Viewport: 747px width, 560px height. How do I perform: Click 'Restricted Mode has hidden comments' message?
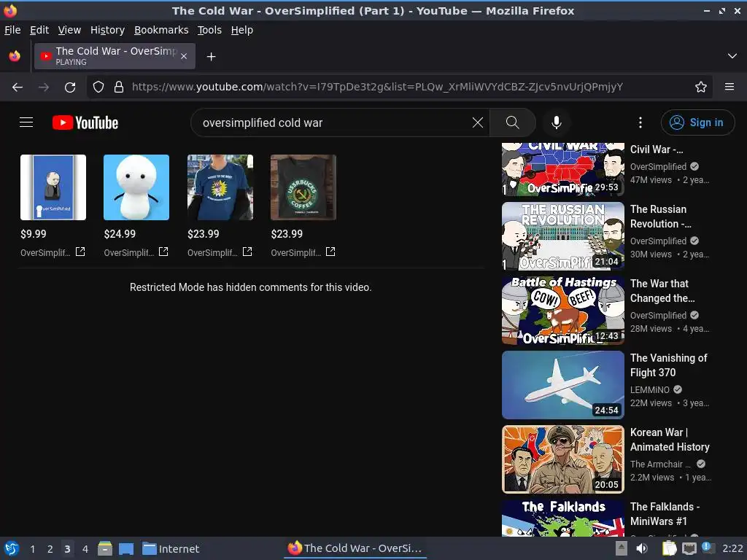click(251, 287)
